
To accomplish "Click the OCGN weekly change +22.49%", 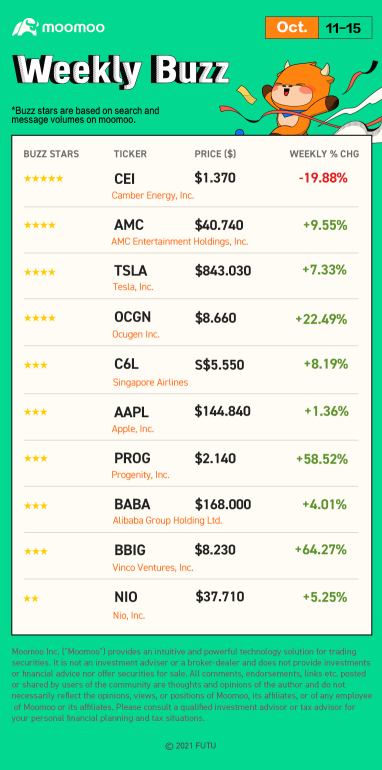I will [321, 319].
